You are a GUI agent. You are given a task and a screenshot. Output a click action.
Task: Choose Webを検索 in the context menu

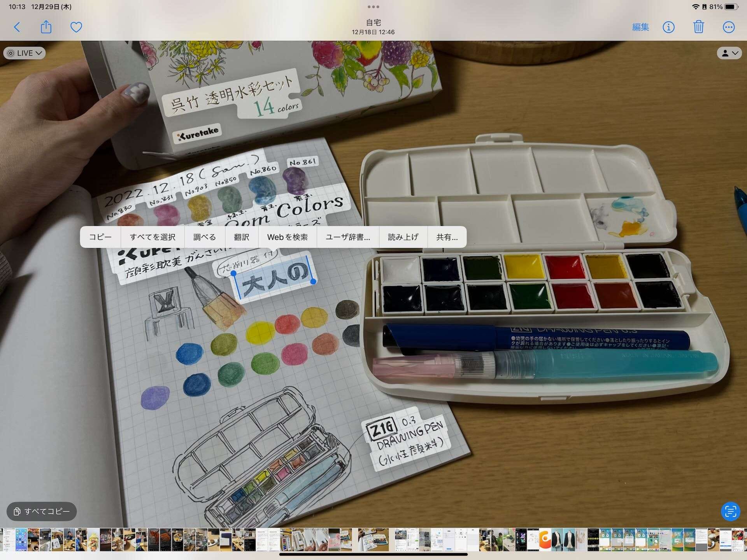tap(288, 237)
